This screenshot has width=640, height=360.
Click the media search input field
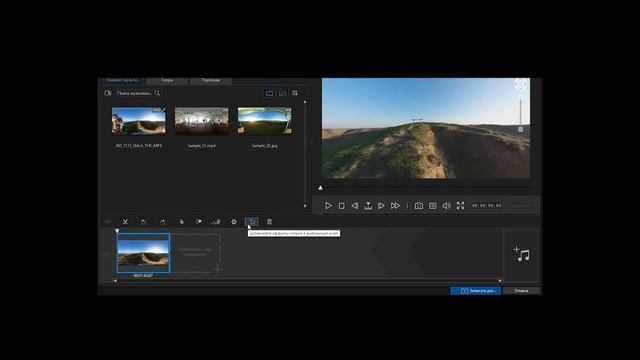pos(135,93)
